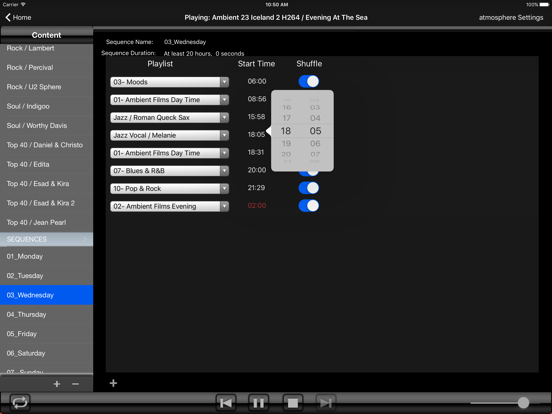This screenshot has height=414, width=552.
Task: Select the 04_Thursday sequence
Action: click(46, 314)
